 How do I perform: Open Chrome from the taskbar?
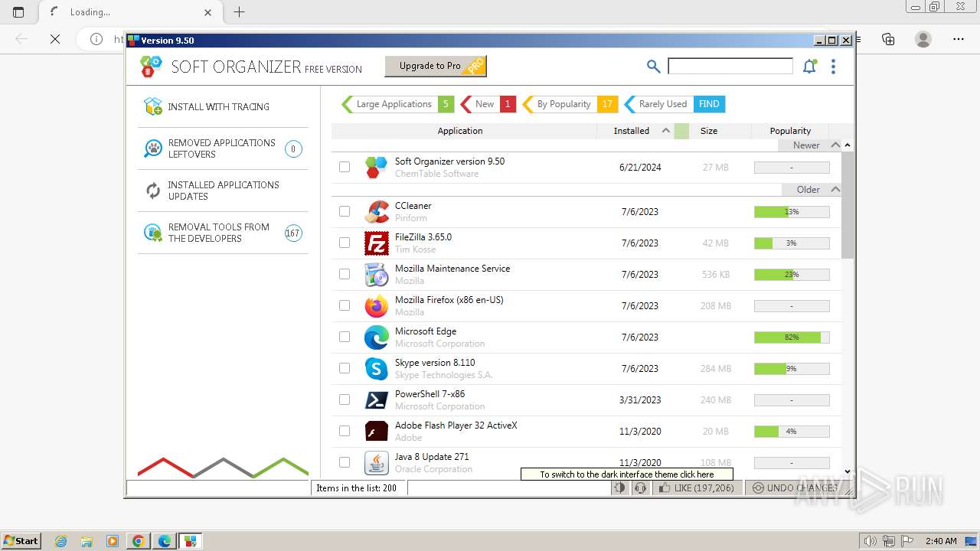click(139, 541)
